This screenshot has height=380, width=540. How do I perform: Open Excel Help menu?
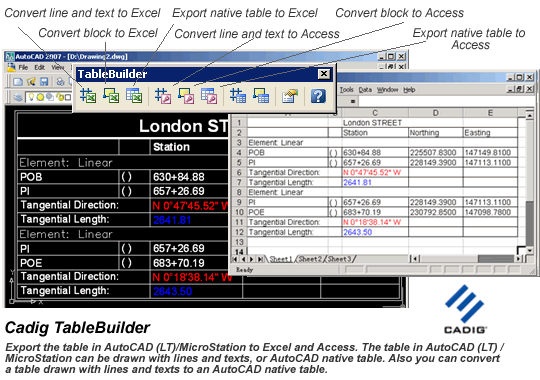(x=409, y=90)
